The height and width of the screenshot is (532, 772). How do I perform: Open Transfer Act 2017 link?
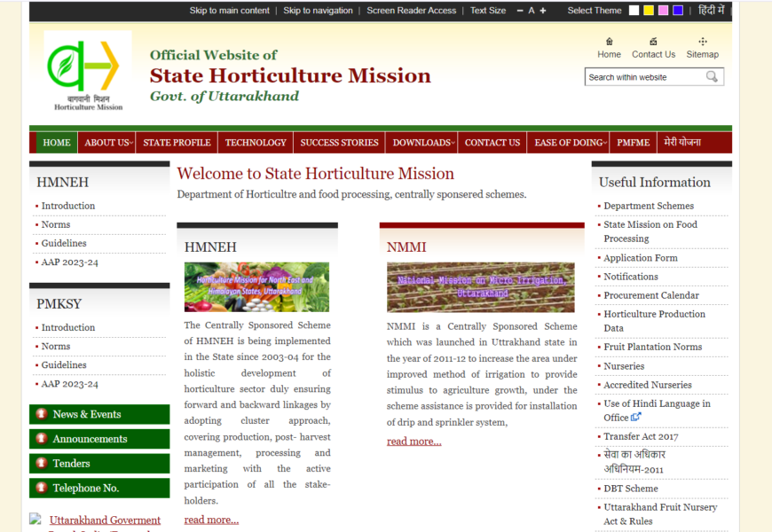click(x=641, y=436)
